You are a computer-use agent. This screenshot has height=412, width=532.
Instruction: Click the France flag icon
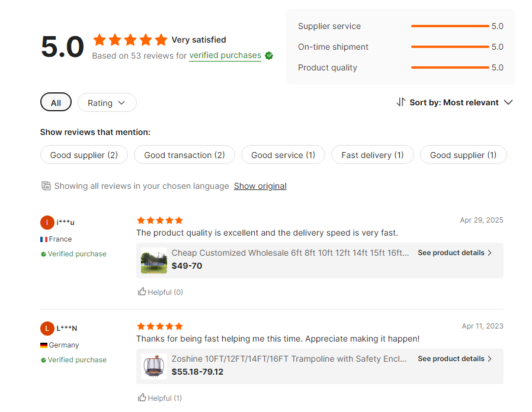pos(44,239)
